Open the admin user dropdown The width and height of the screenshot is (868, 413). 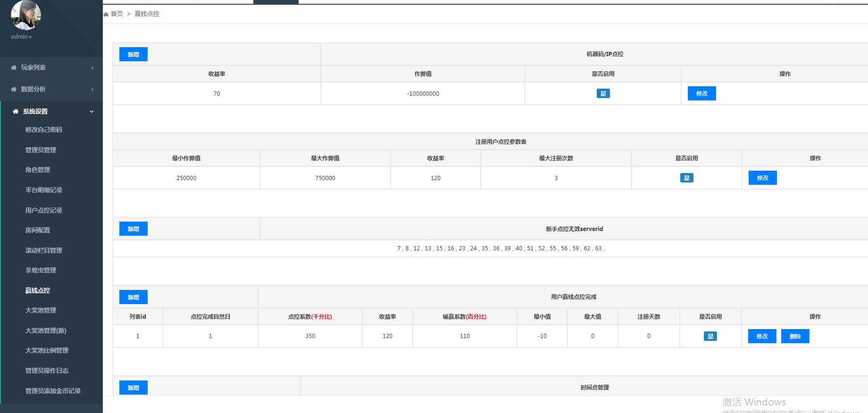coord(21,37)
